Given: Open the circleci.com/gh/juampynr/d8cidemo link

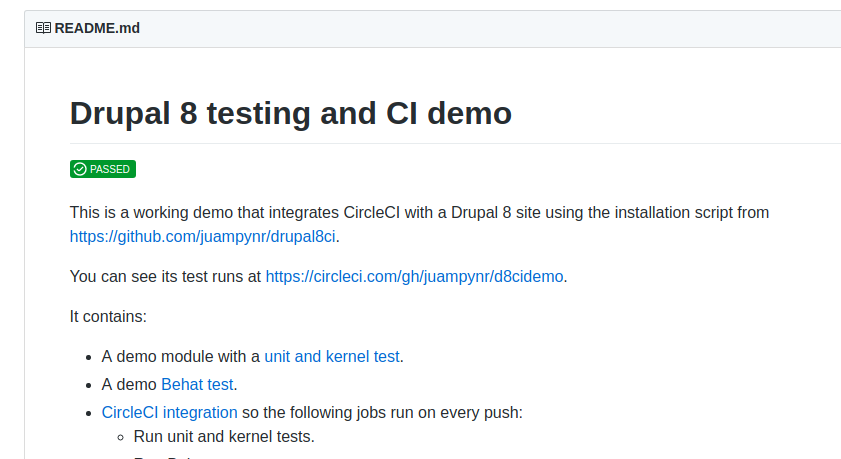Looking at the screenshot, I should pos(414,276).
